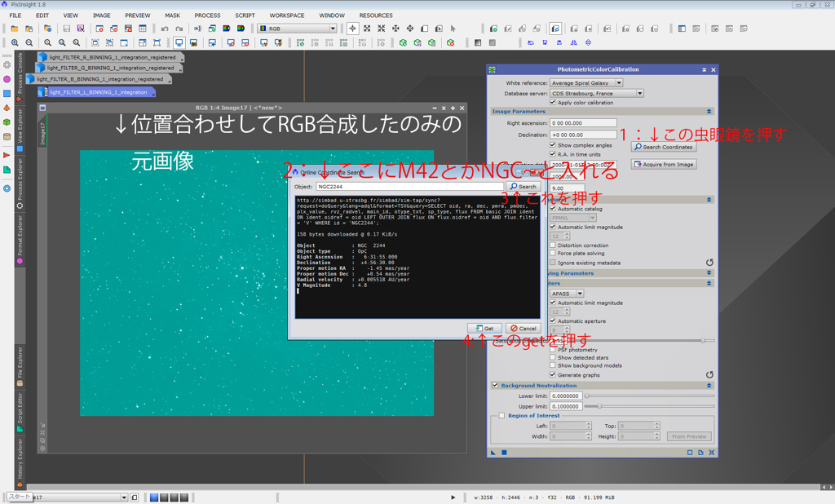
Task: Select the crosshair readout mode icon
Action: pyautogui.click(x=352, y=29)
